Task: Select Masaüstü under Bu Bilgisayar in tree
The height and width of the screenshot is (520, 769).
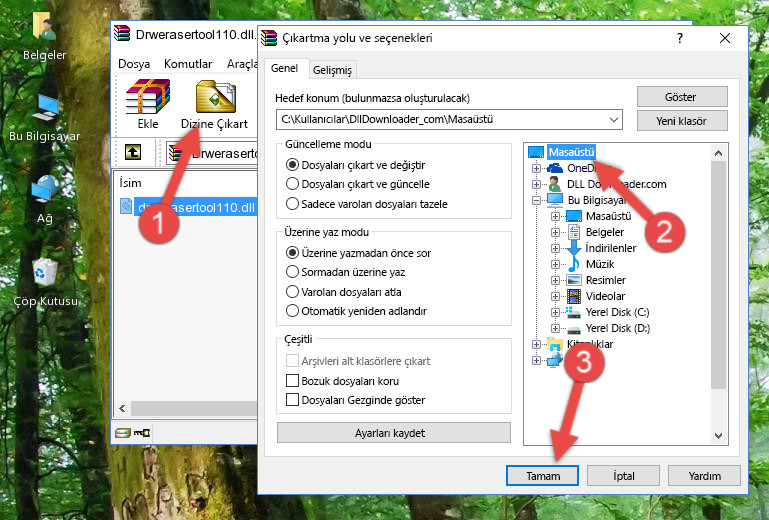Action: tap(609, 216)
